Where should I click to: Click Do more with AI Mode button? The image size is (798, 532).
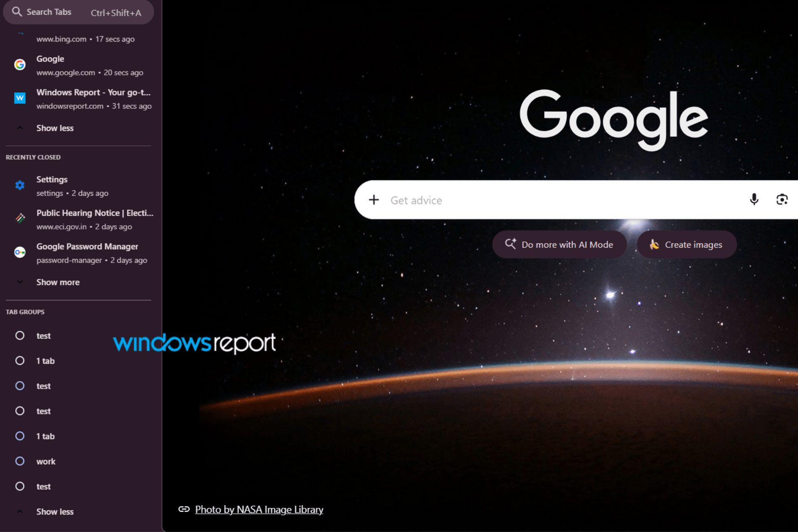pyautogui.click(x=559, y=244)
